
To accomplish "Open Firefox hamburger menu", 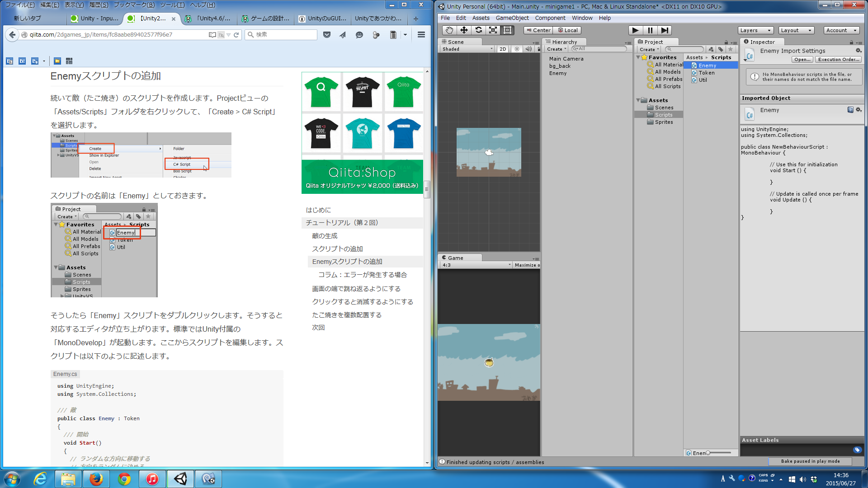I will tap(421, 35).
